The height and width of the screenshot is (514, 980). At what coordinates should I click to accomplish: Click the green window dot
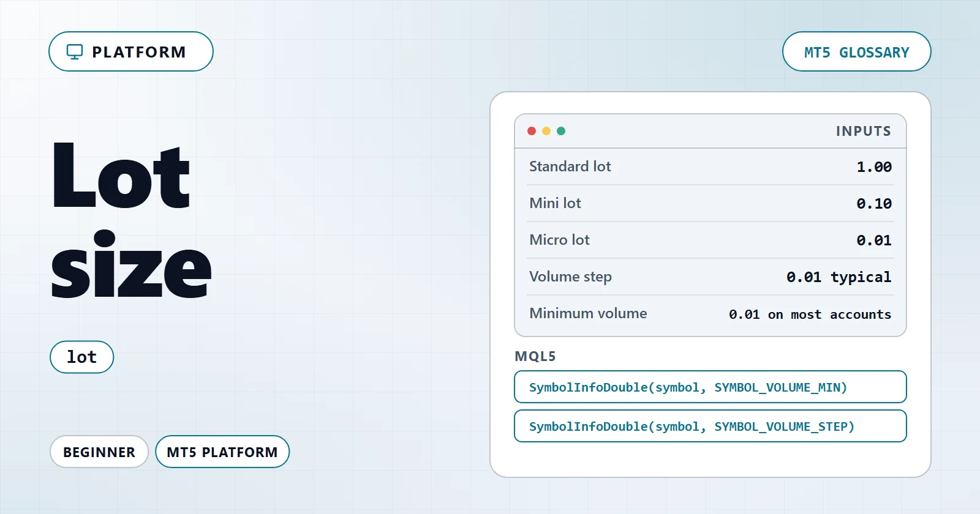tap(561, 131)
